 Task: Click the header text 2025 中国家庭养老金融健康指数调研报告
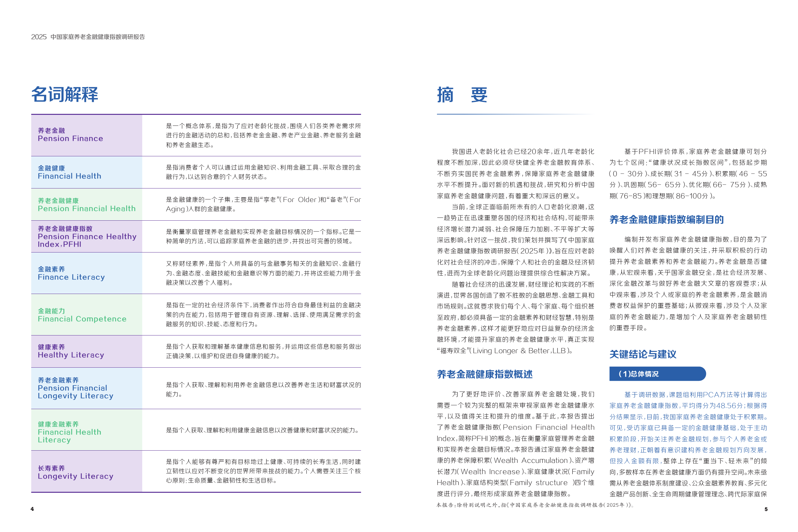coord(88,37)
